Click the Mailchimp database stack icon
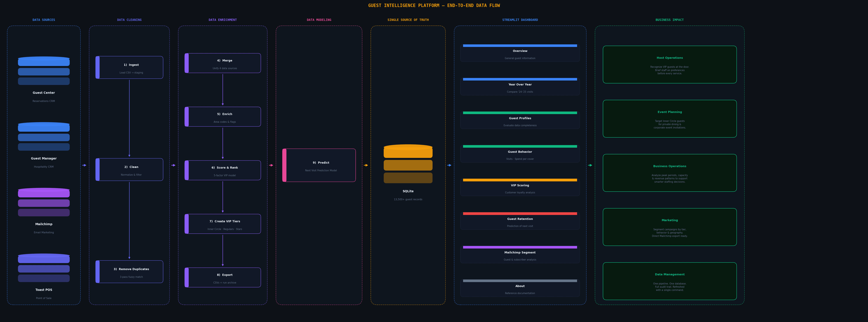Image resolution: width=868 pixels, height=322 pixels. click(44, 202)
